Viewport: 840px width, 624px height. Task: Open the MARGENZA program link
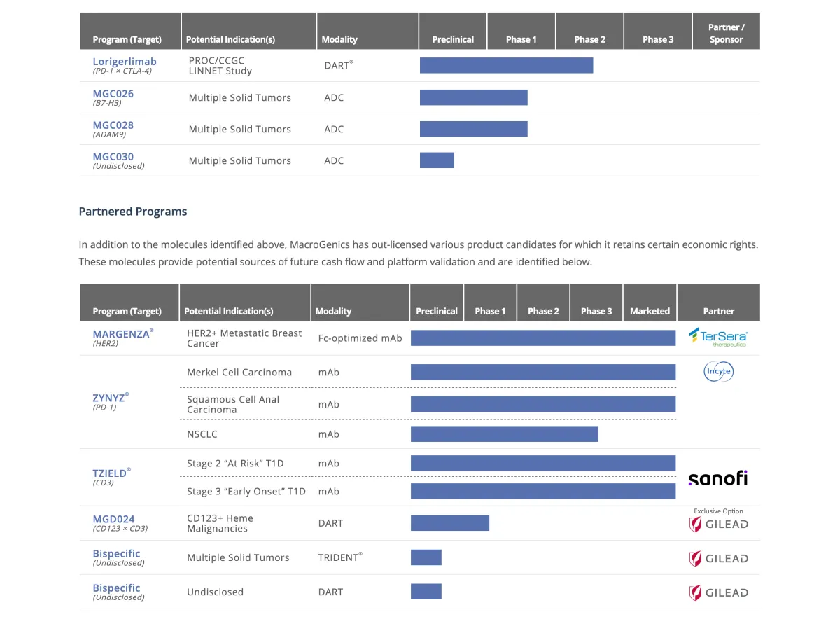coord(121,334)
